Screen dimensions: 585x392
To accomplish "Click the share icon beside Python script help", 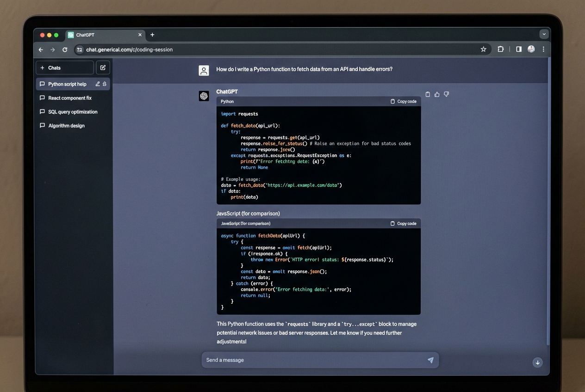I will (x=106, y=84).
